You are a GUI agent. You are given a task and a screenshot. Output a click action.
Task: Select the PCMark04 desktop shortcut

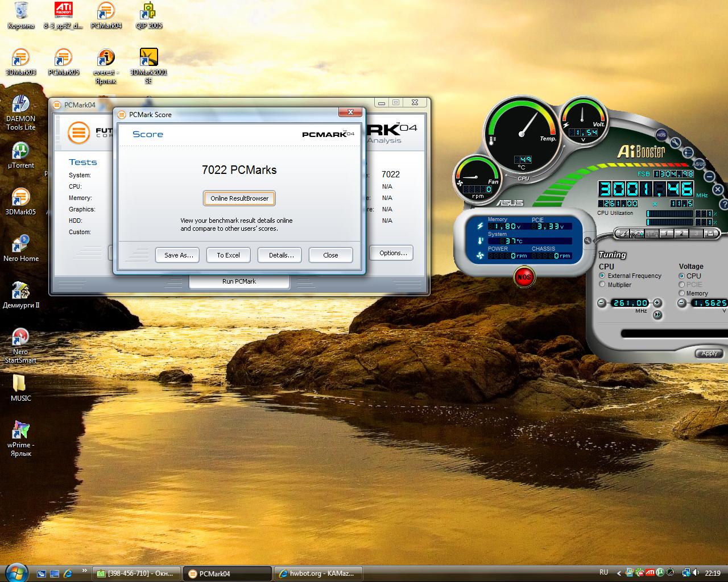106,16
